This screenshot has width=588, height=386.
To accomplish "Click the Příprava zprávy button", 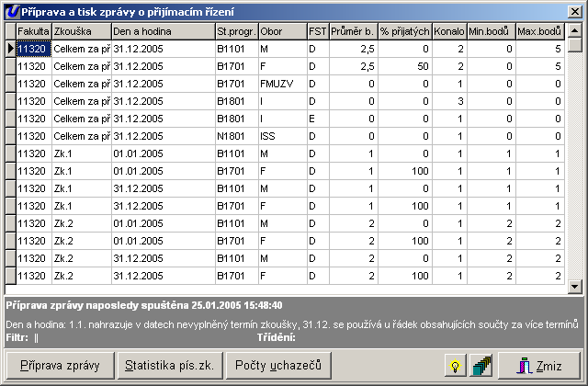I will point(61,366).
